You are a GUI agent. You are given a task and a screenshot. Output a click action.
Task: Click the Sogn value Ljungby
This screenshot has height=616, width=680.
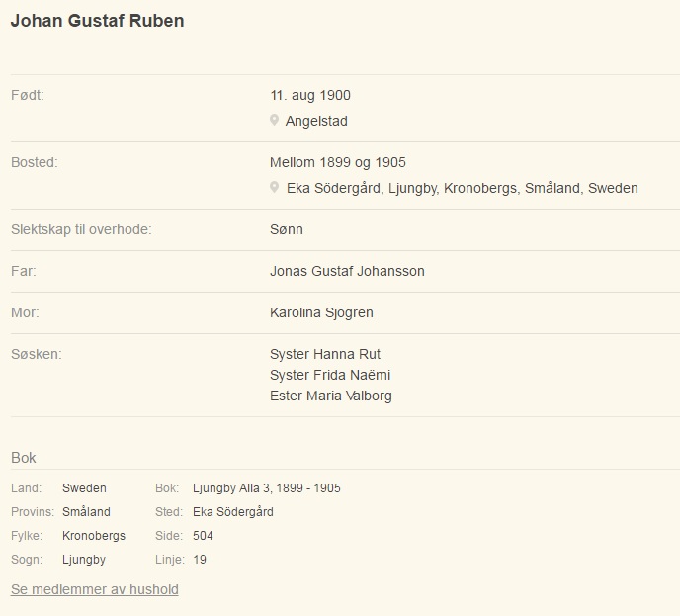(84, 560)
